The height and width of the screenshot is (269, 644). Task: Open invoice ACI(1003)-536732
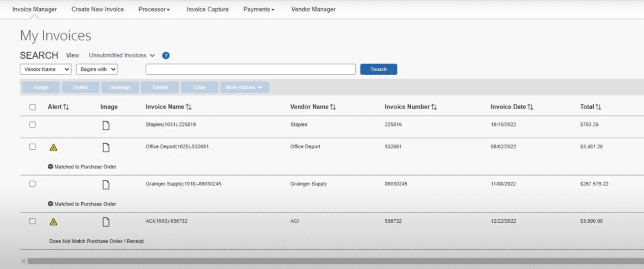tap(167, 221)
